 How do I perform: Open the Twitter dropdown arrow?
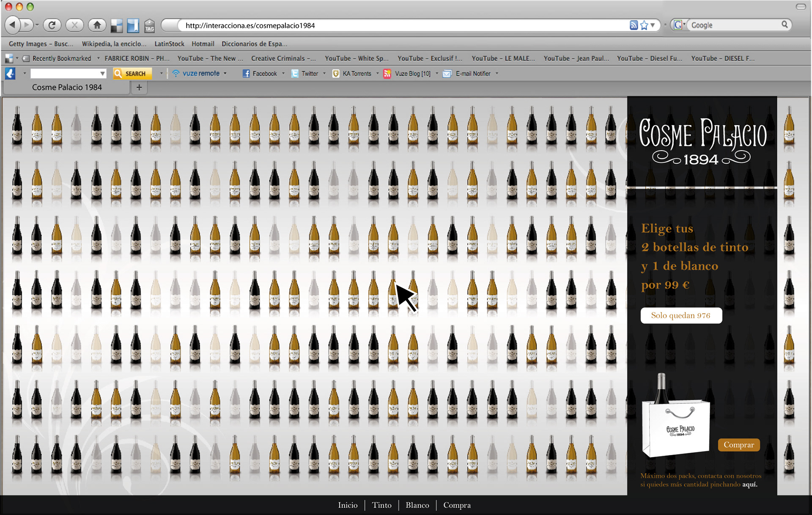click(x=324, y=74)
